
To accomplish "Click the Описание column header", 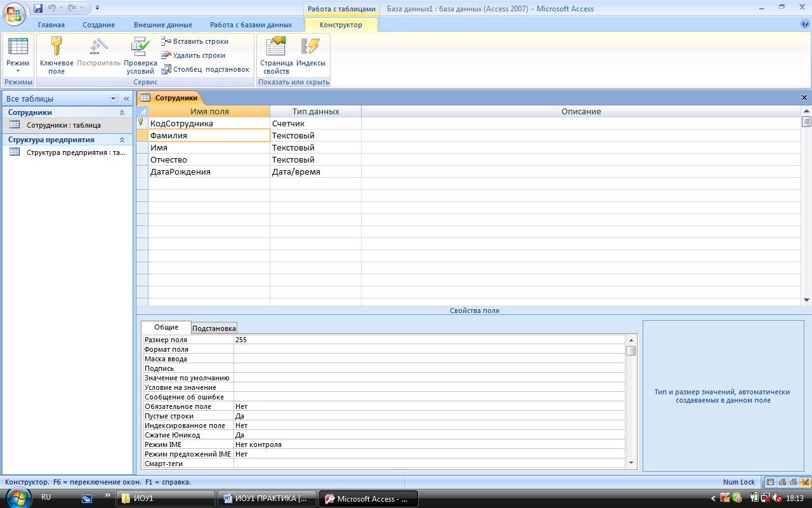I will (x=580, y=111).
